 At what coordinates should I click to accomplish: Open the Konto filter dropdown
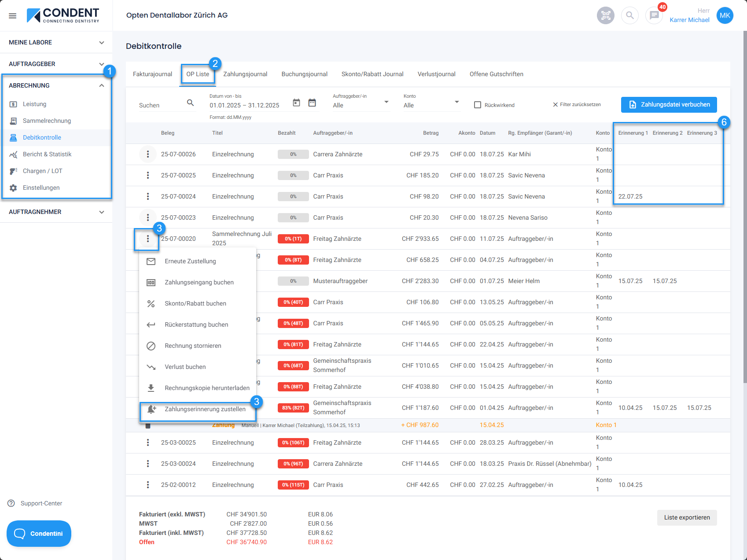[432, 105]
